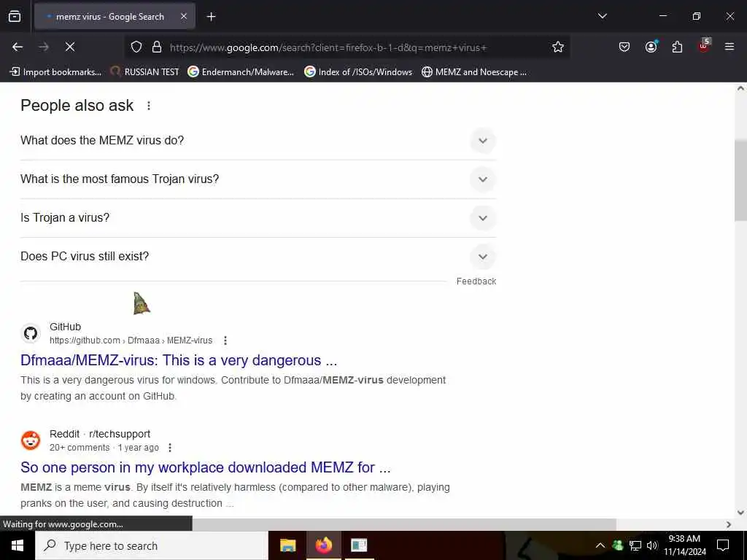The image size is (747, 560).
Task: Switch to Firefox in taskbar
Action: pyautogui.click(x=323, y=545)
